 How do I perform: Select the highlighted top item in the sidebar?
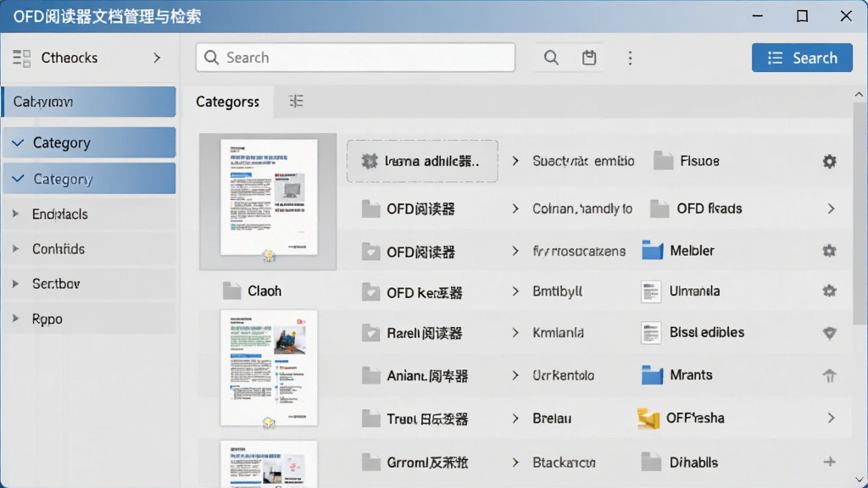coord(89,102)
